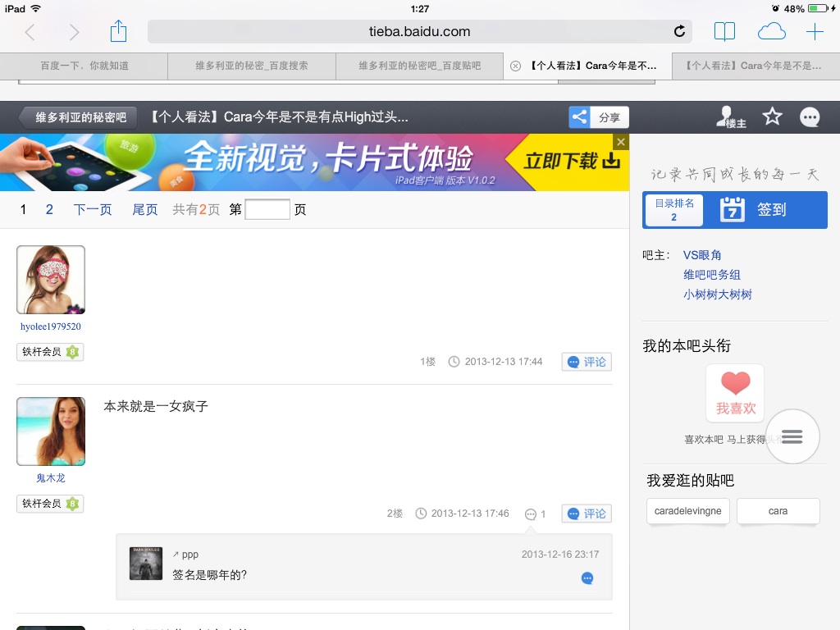Tap 下一页 next page link
The width and height of the screenshot is (840, 630).
tap(93, 209)
